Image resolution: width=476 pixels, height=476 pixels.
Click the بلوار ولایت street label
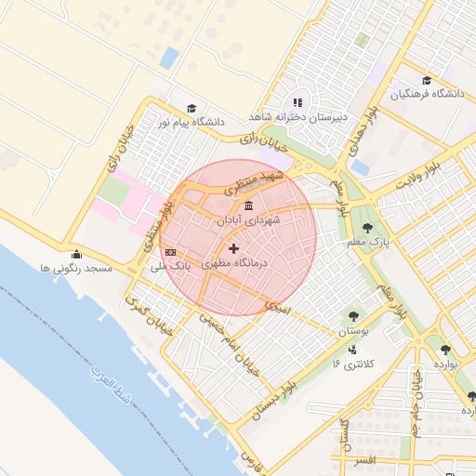[x=418, y=175]
